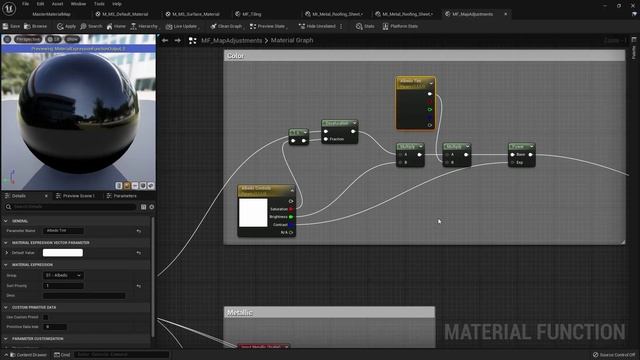Open the Hierarchy toolbar menu
Screen dimensions: 640x360
coord(144,26)
